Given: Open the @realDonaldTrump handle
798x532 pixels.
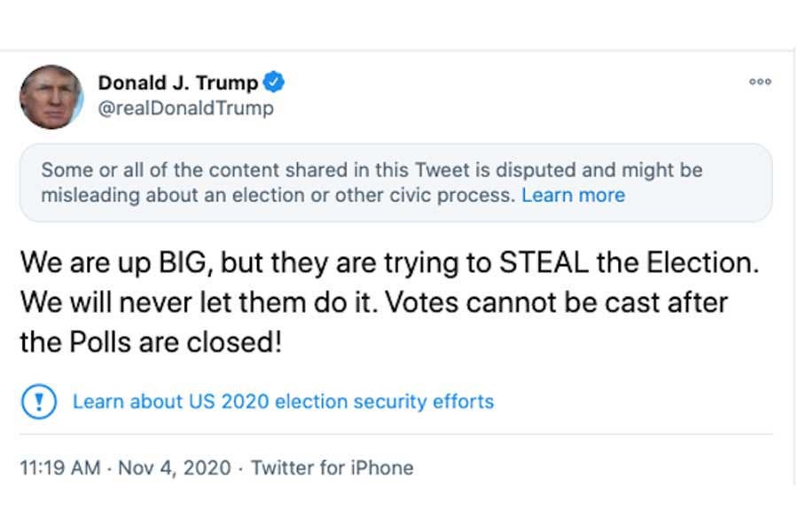Looking at the screenshot, I should coord(185,108).
